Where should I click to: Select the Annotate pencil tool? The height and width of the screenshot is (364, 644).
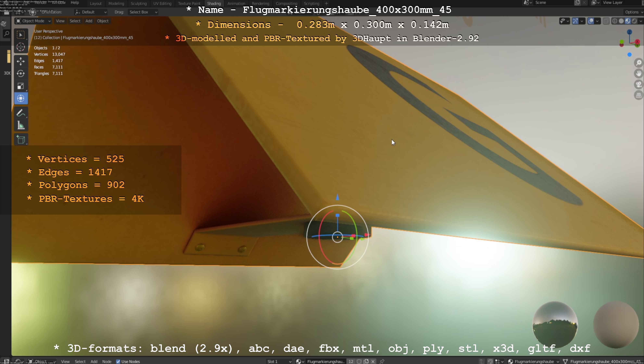pos(21,113)
